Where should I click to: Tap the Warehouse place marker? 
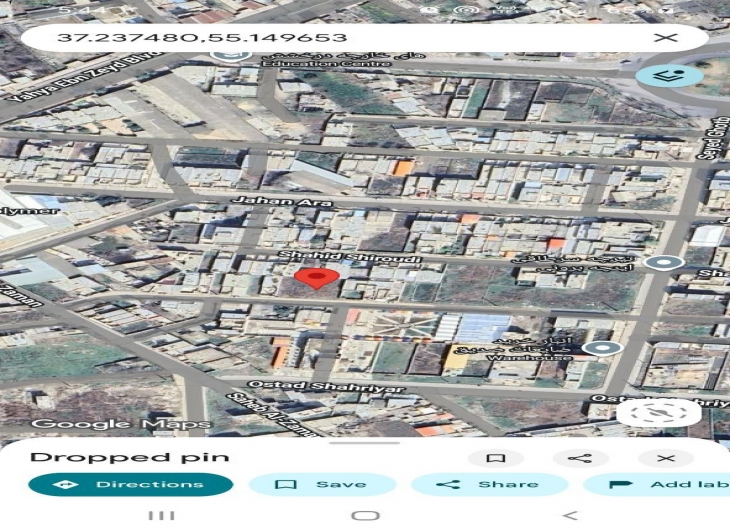tap(600, 348)
